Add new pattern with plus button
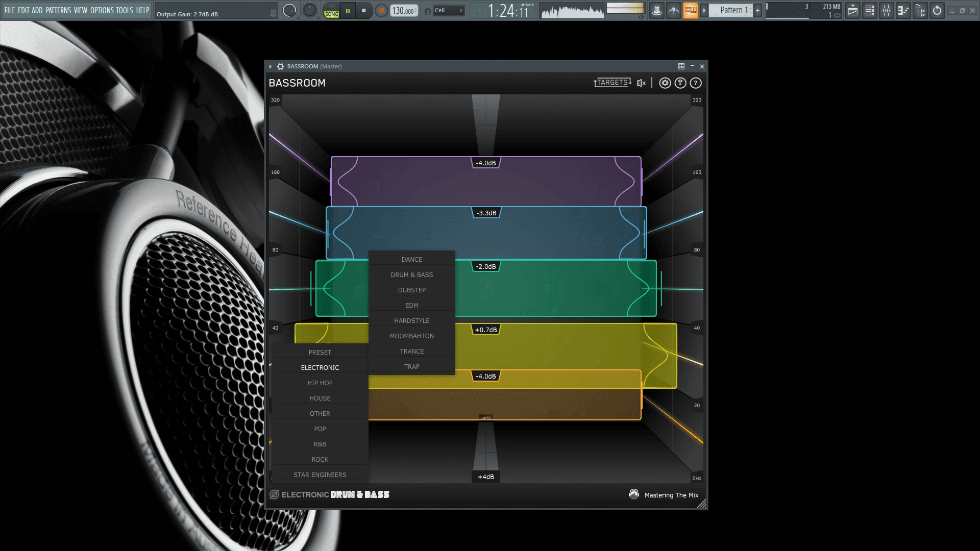The width and height of the screenshot is (980, 551). [x=757, y=10]
